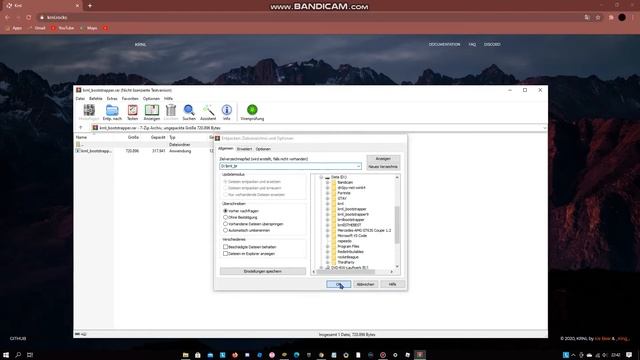
Task: Click the 'Neues Verzeichnis' button
Action: [383, 167]
